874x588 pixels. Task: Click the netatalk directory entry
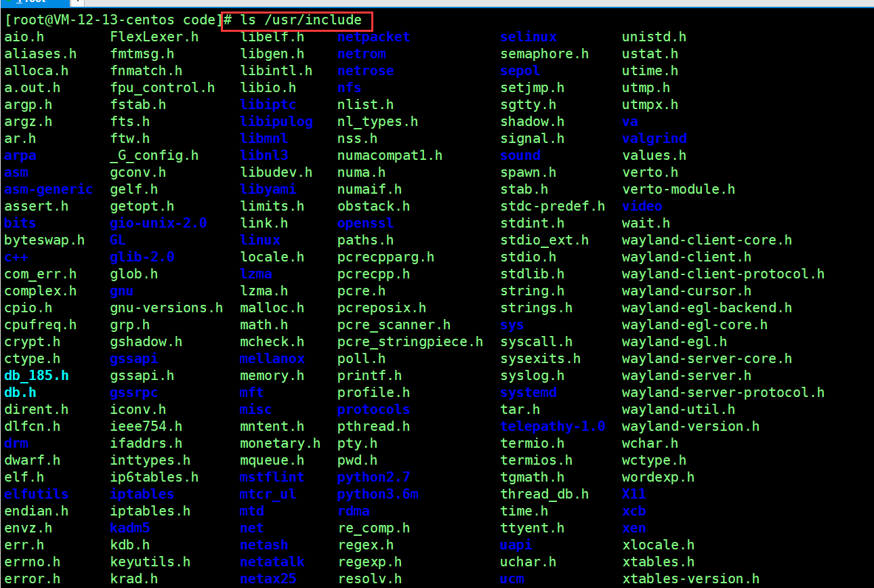(272, 562)
